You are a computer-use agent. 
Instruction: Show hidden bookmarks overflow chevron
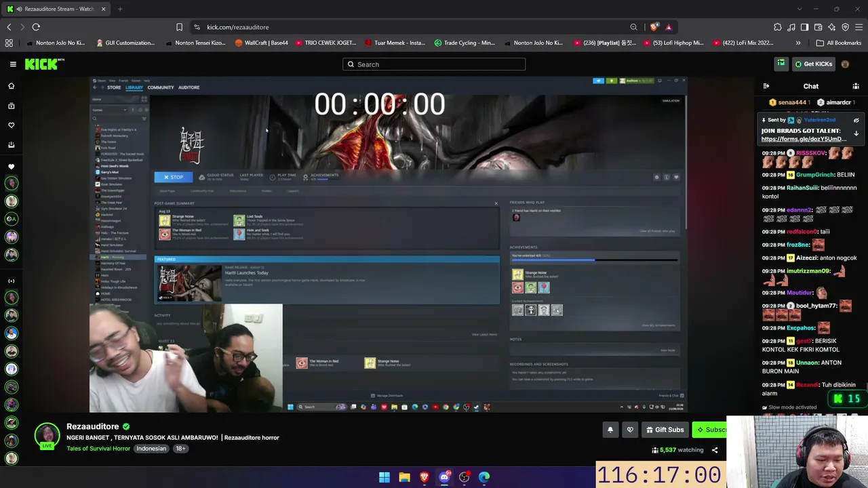click(x=798, y=43)
